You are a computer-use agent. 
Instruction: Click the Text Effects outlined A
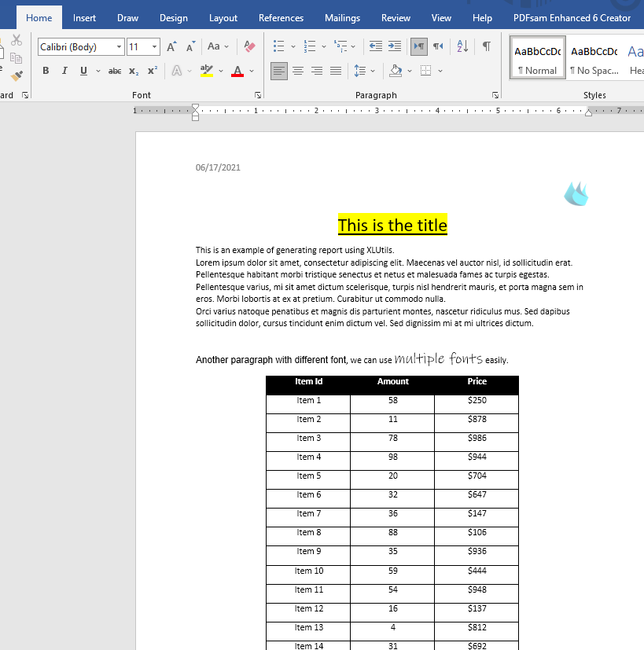click(177, 71)
